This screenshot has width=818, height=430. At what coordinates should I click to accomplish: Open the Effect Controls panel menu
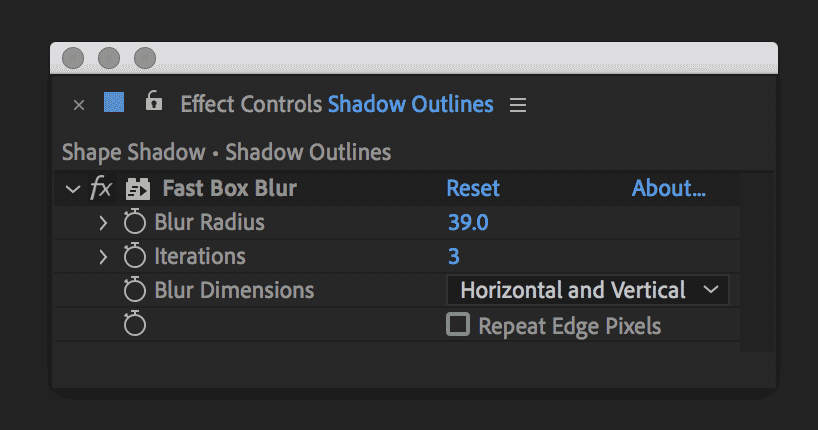coord(517,104)
